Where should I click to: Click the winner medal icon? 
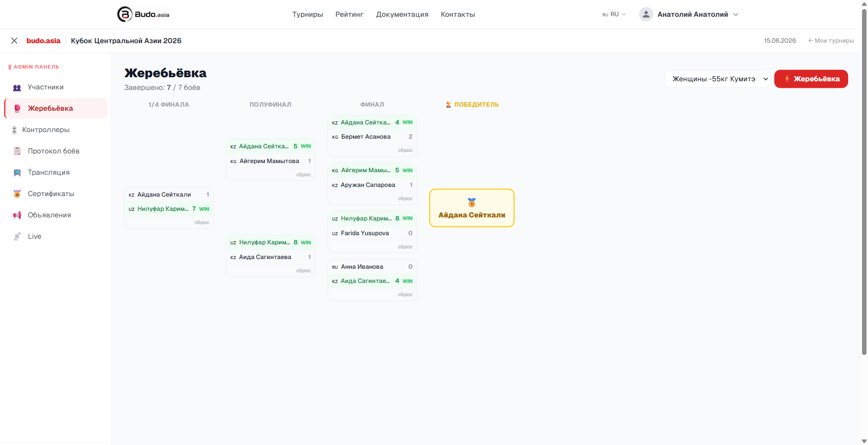[x=472, y=203]
